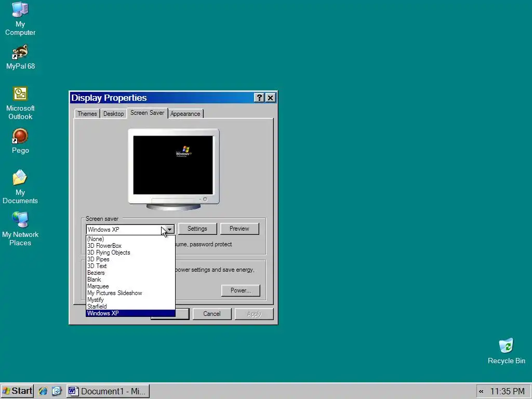Click Cancel in Display Properties
532x399 pixels.
coord(212,314)
